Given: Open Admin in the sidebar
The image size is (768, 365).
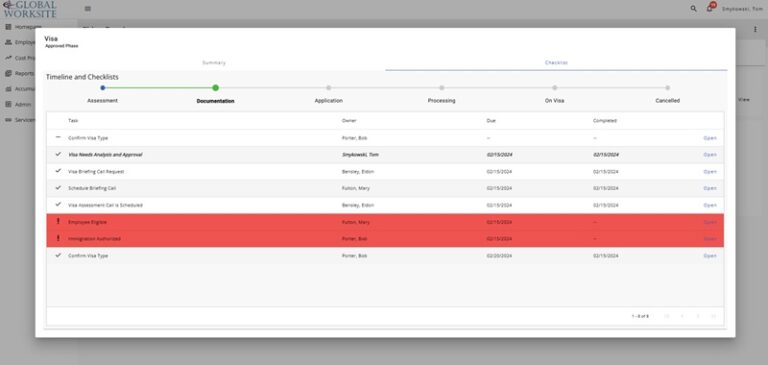Looking at the screenshot, I should pos(23,104).
